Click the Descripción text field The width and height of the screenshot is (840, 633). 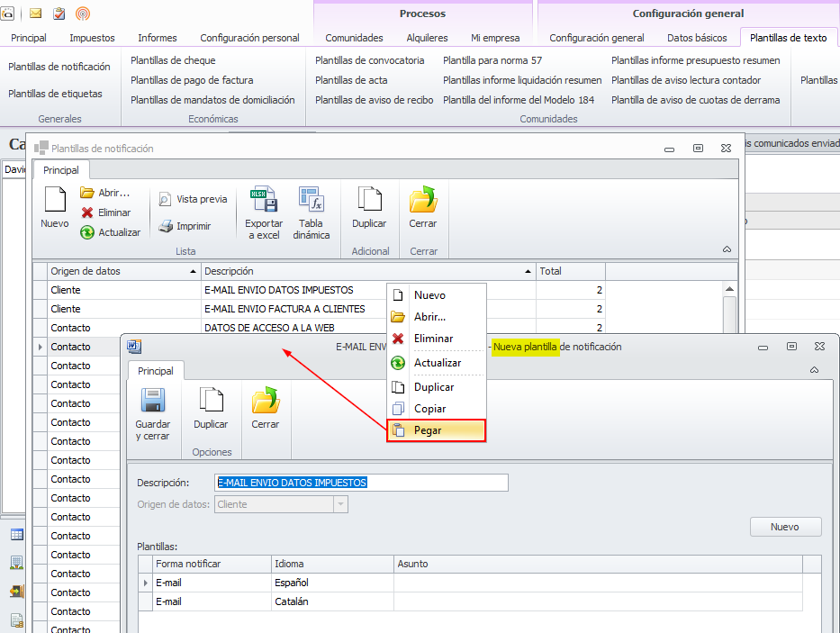point(362,483)
